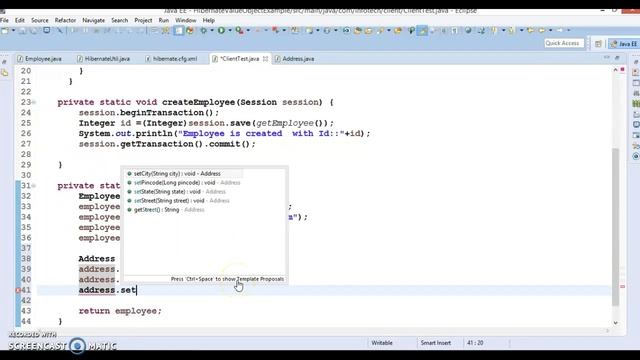Collapse the createEmployee method at line 23
640x360 pixels.
pyautogui.click(x=34, y=102)
